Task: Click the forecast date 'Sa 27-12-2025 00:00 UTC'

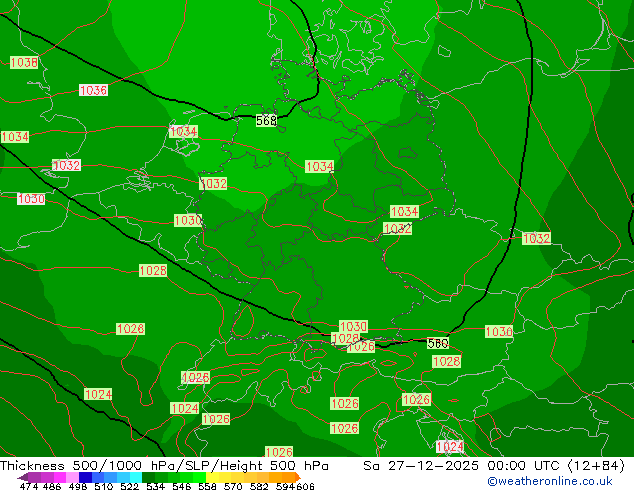Action: [464, 466]
